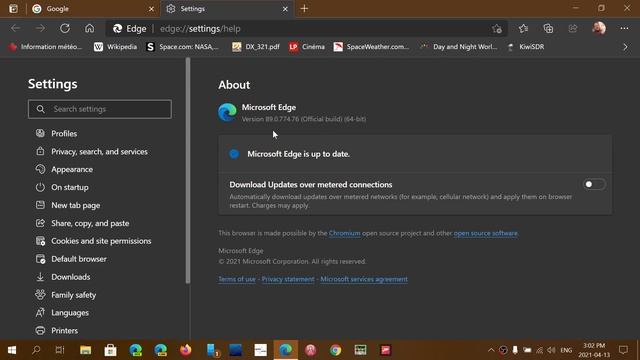The image size is (640, 360).
Task: Open the tab actions menu icon
Action: point(13,9)
